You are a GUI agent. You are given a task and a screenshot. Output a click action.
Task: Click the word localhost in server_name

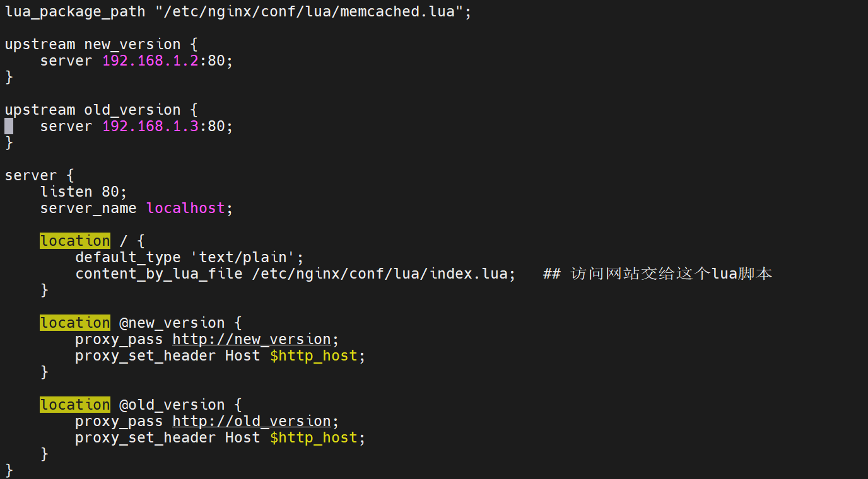click(185, 208)
